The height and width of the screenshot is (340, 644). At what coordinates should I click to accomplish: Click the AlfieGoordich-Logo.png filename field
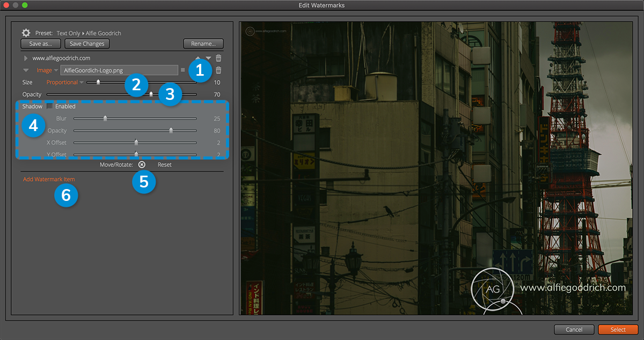coord(119,70)
